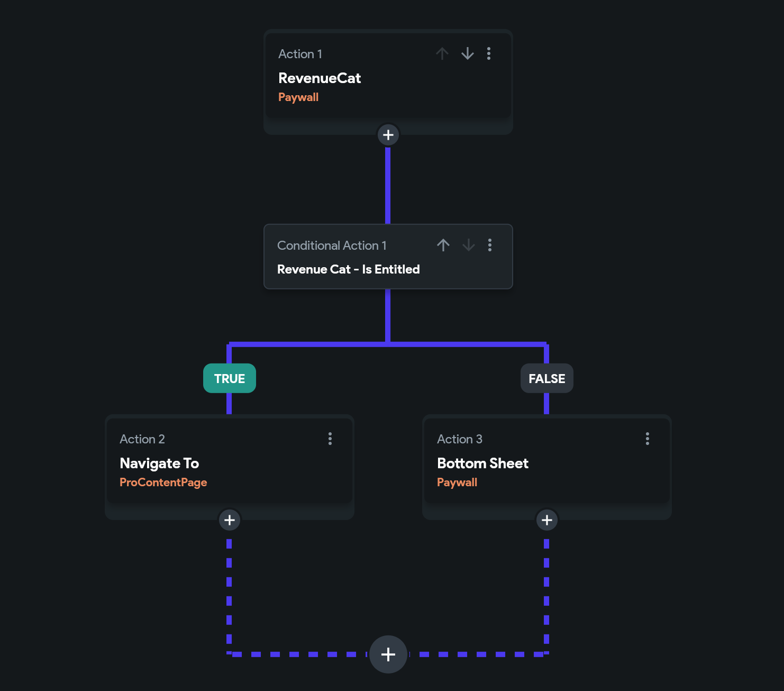Add action at merged branch bottom
Screen dimensions: 784x691
388,654
